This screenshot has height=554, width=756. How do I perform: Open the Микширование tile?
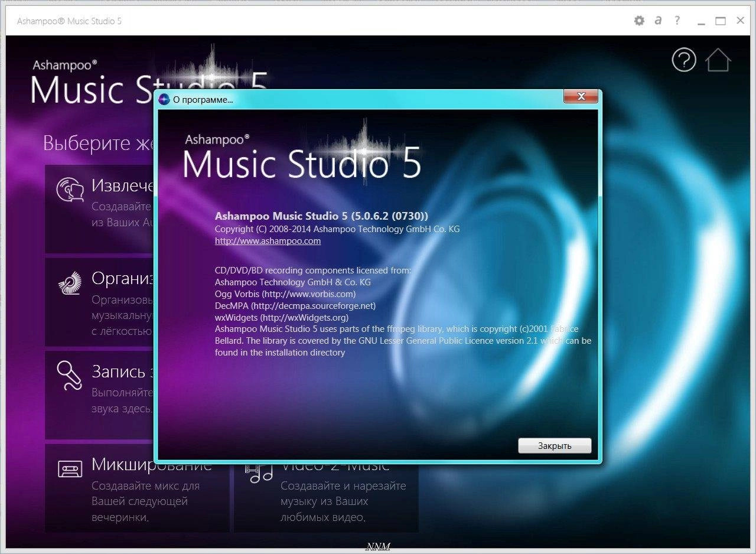(x=137, y=488)
